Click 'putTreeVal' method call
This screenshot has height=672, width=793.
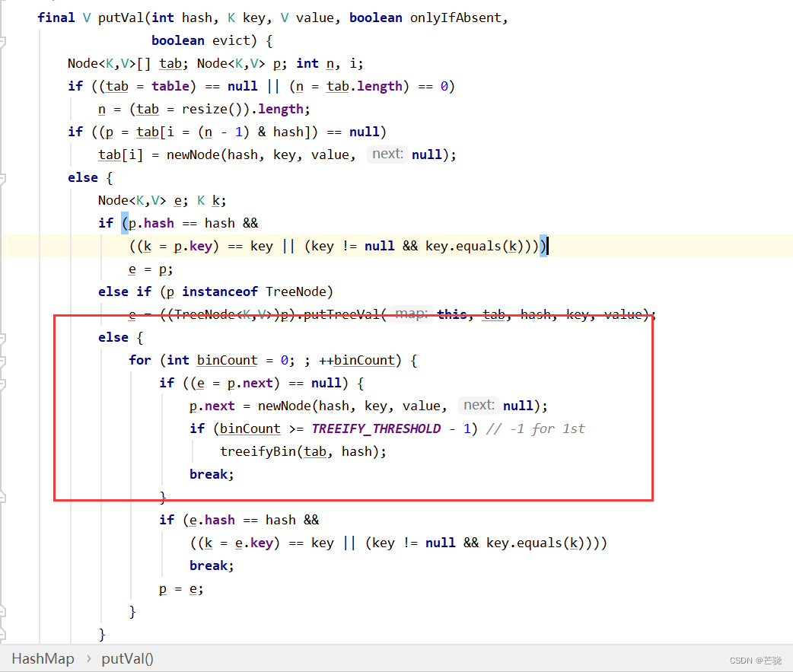(342, 314)
